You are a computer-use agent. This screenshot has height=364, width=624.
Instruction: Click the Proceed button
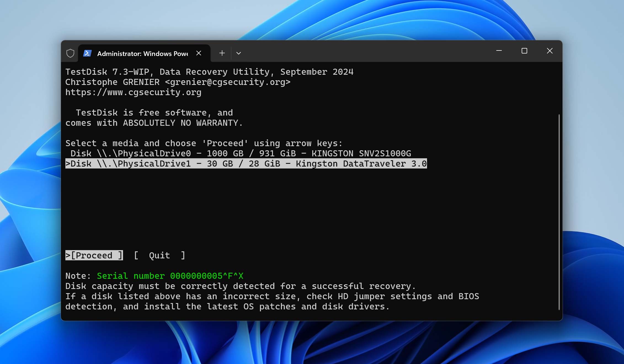click(94, 255)
